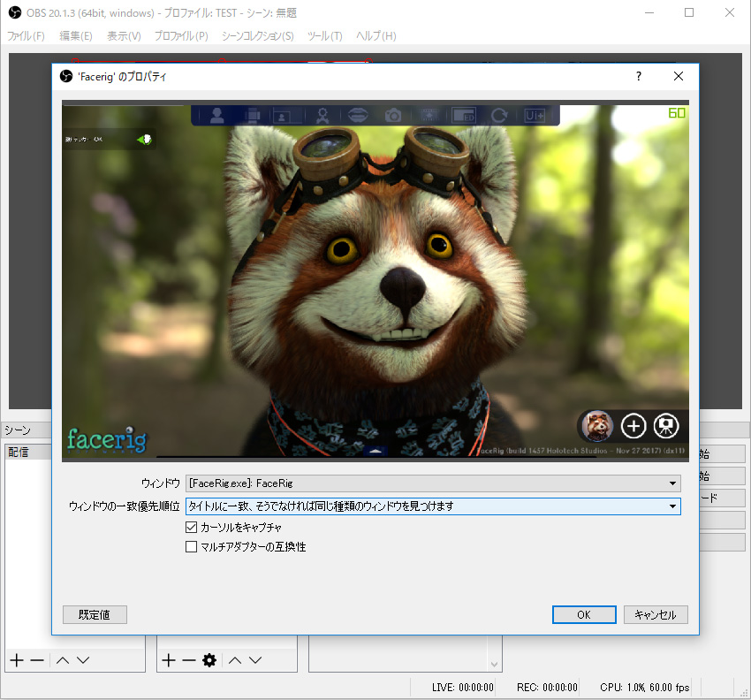
Task: Click the REC: 00:00:00 status text
Action: point(547,688)
